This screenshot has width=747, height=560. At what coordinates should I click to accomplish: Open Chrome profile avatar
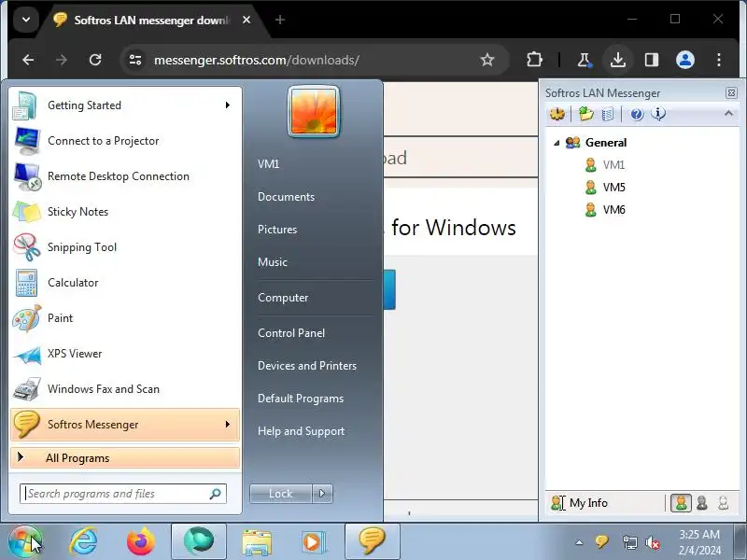tap(685, 60)
